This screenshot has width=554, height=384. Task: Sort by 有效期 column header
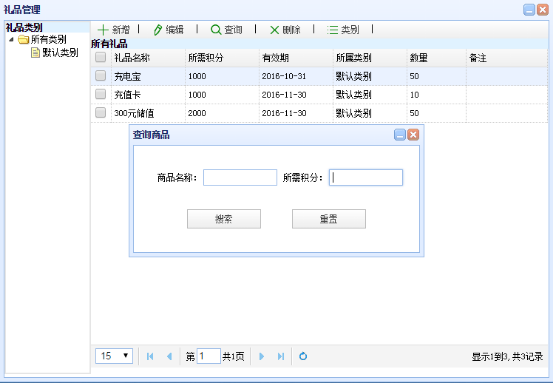coord(296,58)
